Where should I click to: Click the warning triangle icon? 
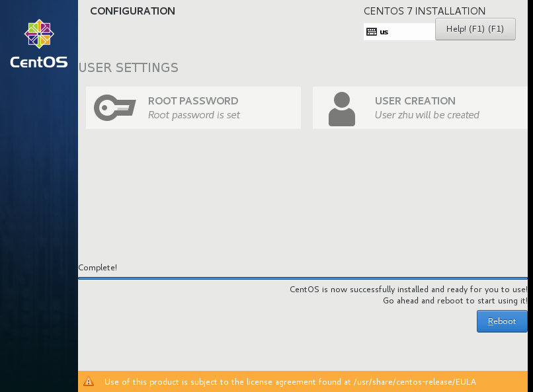tap(89, 381)
